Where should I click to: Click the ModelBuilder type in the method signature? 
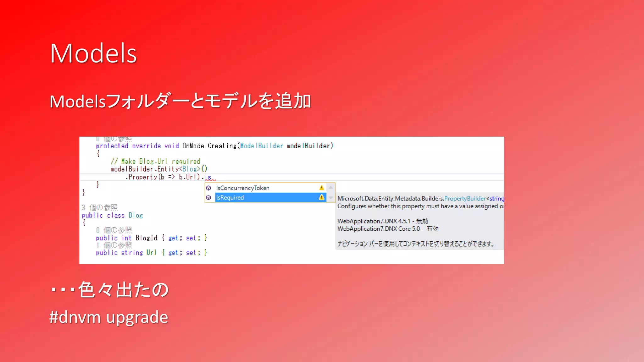262,146
